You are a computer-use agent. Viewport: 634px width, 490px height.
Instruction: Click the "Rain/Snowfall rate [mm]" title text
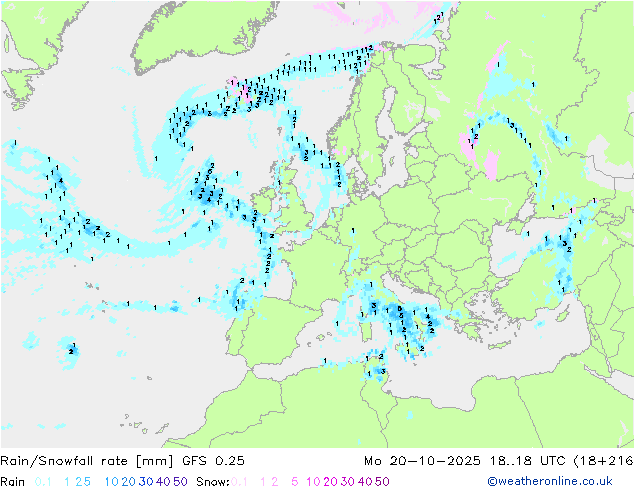pos(87,461)
